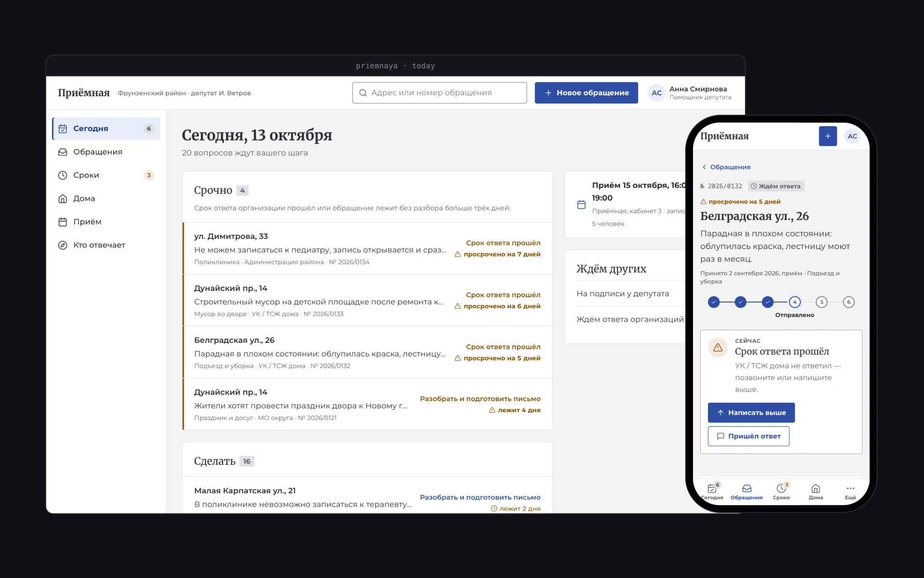Tap Пришёл ответ button
The height and width of the screenshot is (578, 924).
click(x=748, y=436)
